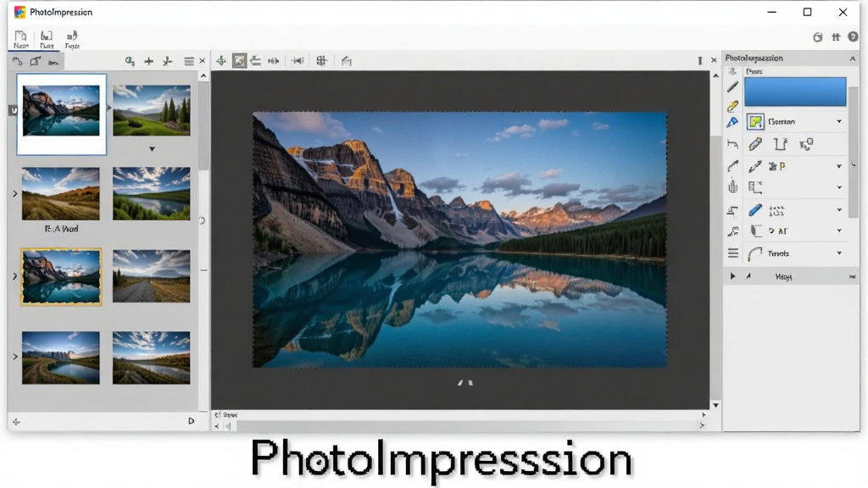Click the third top toolbar button with note icon
Image resolution: width=868 pixels, height=488 pixels.
[x=72, y=36]
